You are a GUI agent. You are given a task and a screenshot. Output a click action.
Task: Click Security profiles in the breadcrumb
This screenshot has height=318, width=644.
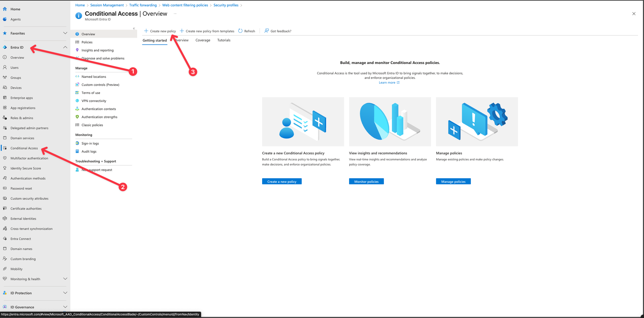pos(226,5)
